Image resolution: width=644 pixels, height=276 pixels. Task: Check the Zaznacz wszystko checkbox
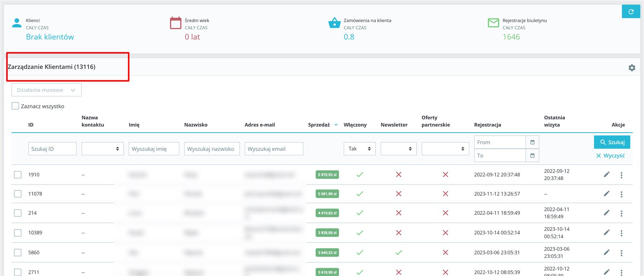pos(15,106)
